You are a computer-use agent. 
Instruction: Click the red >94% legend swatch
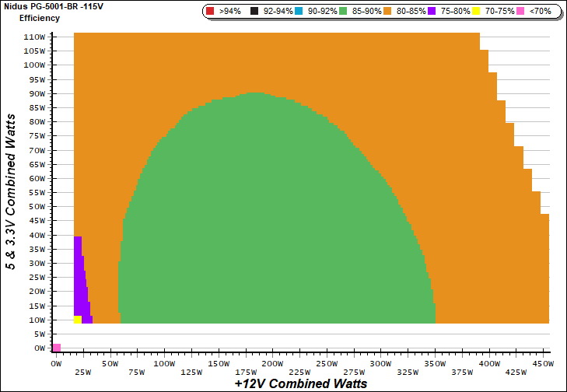[210, 12]
